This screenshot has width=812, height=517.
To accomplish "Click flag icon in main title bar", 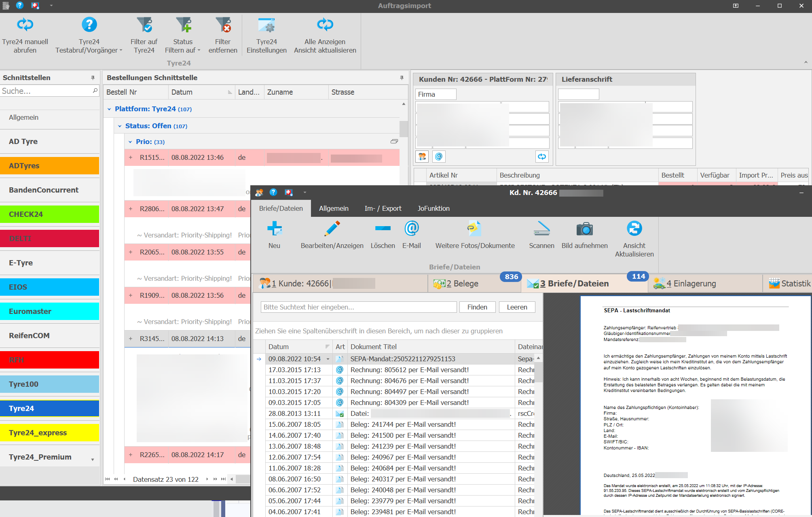I will (x=35, y=6).
